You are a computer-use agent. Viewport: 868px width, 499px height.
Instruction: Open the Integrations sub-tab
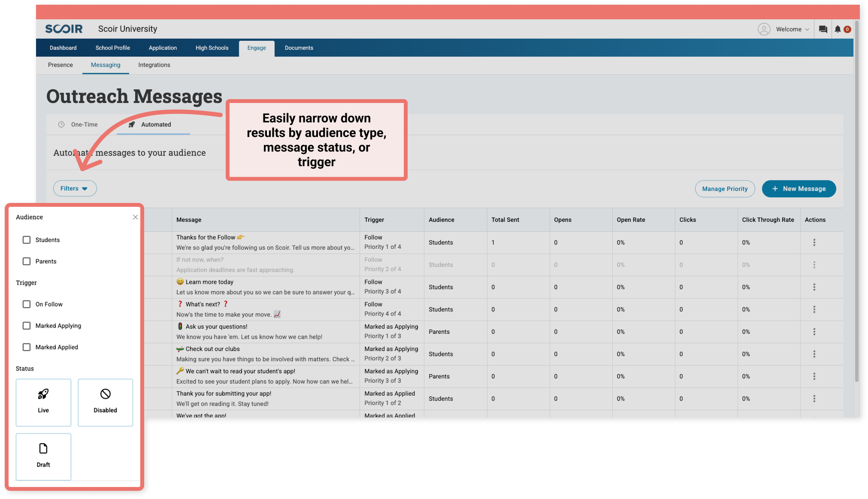coord(154,65)
